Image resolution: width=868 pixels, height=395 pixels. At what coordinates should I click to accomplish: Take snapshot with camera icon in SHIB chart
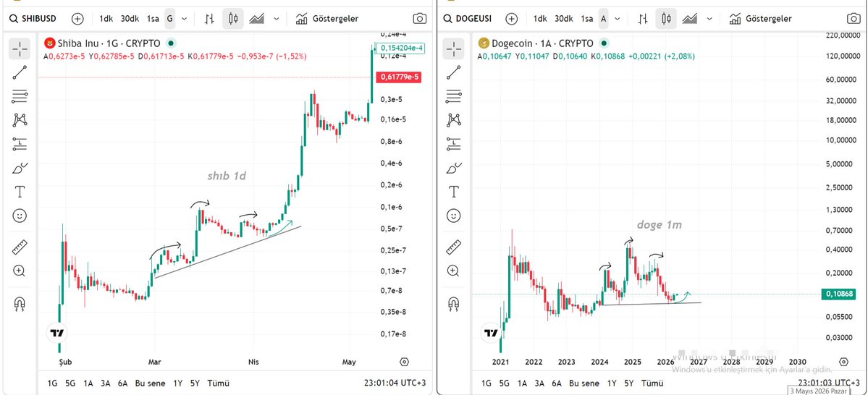tap(420, 19)
